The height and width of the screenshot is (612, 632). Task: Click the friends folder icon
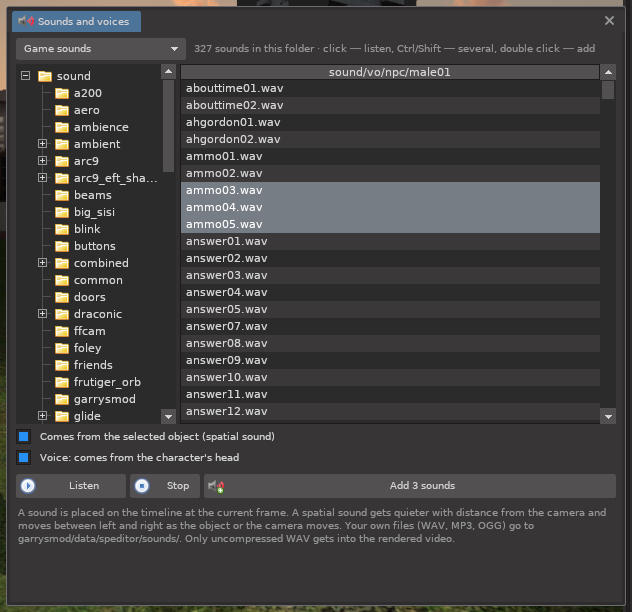tap(62, 365)
